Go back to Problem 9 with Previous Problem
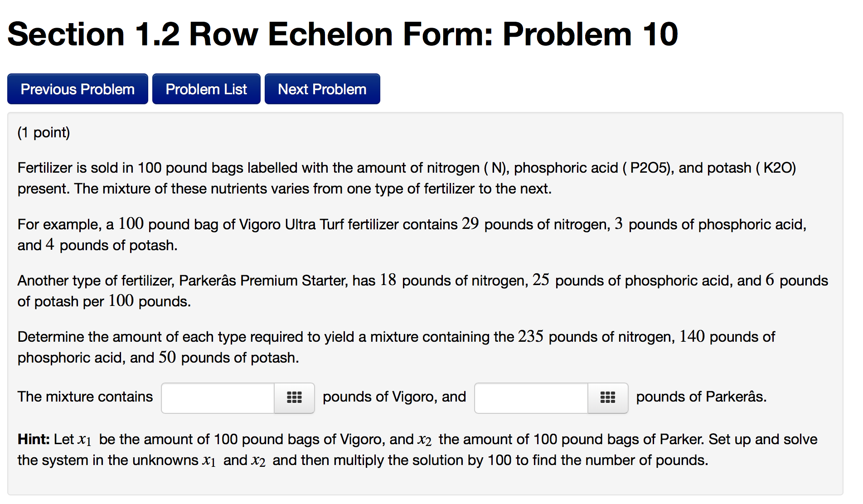This screenshot has height=504, width=863. click(x=77, y=89)
